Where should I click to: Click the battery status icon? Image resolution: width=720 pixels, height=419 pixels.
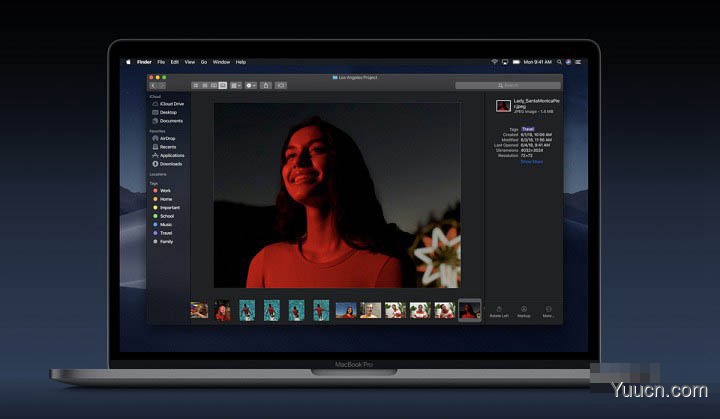(x=516, y=62)
